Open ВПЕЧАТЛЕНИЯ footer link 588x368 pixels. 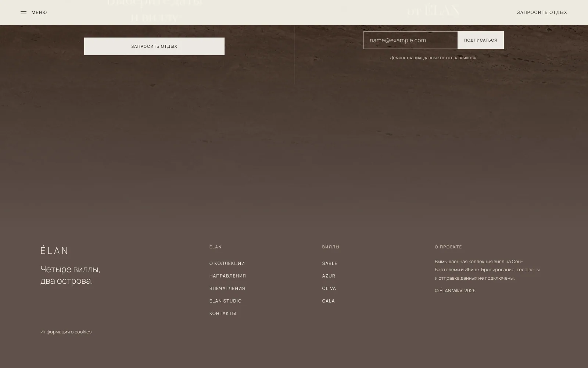pyautogui.click(x=227, y=289)
